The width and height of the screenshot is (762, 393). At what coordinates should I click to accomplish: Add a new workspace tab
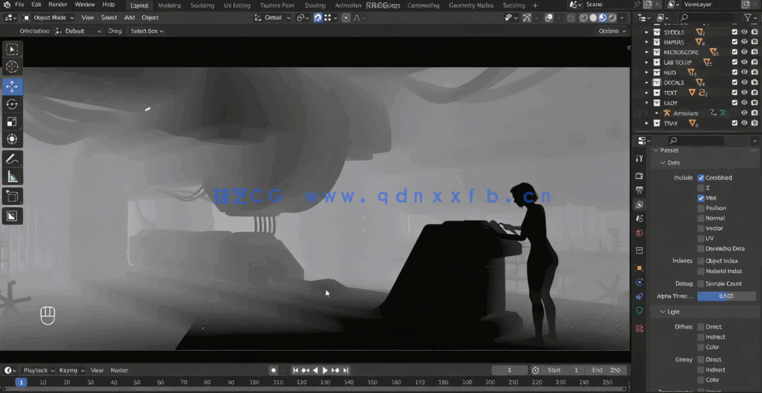pyautogui.click(x=535, y=6)
